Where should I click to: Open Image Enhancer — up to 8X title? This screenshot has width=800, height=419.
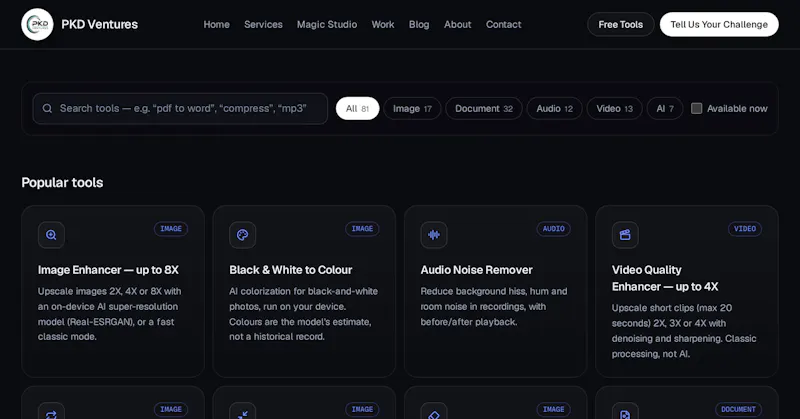(108, 270)
